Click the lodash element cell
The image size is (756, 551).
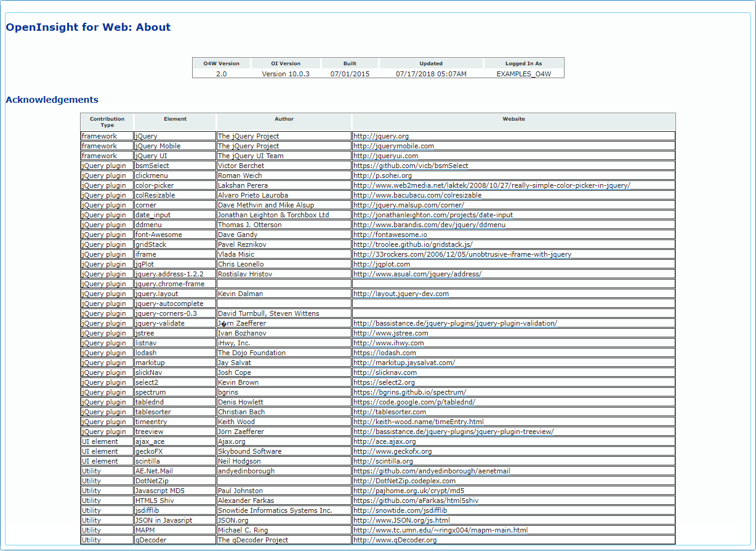coord(175,353)
